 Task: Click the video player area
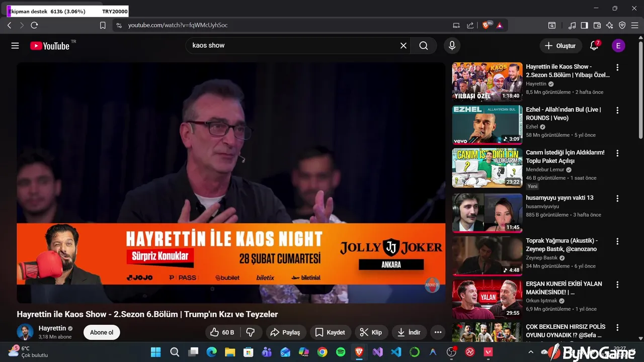[231, 183]
